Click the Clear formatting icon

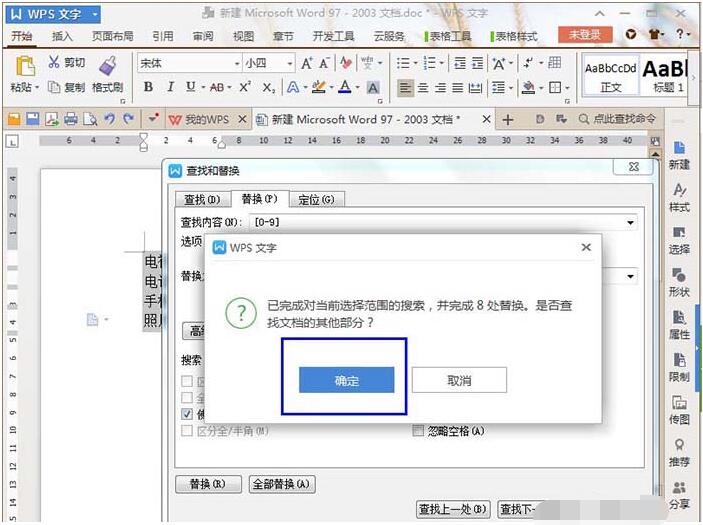(346, 63)
